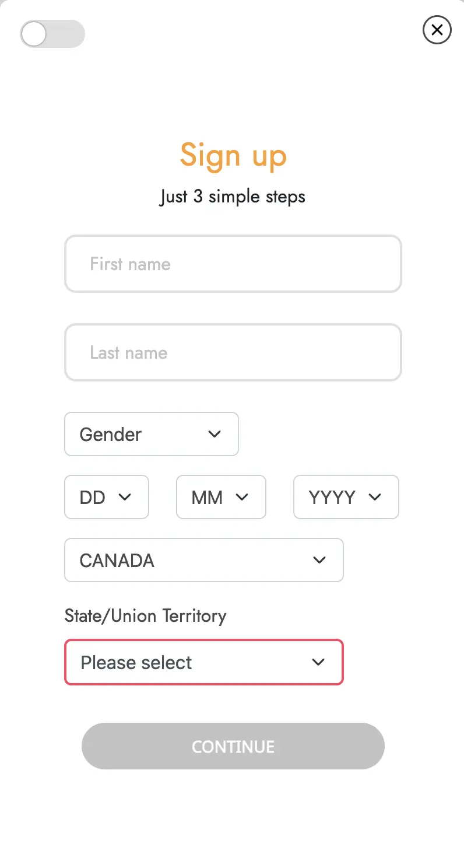Click the chevron icon next to DD
The height and width of the screenshot is (868, 464).
(x=125, y=497)
